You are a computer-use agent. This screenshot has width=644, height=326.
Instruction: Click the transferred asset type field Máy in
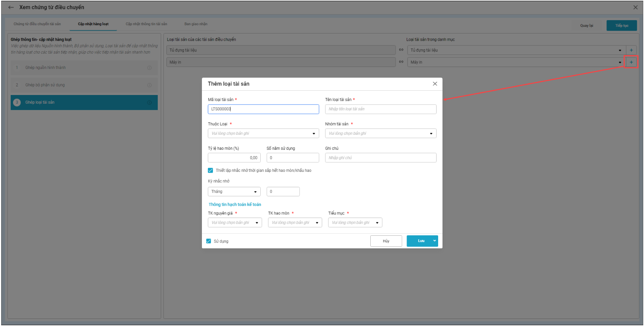point(281,62)
